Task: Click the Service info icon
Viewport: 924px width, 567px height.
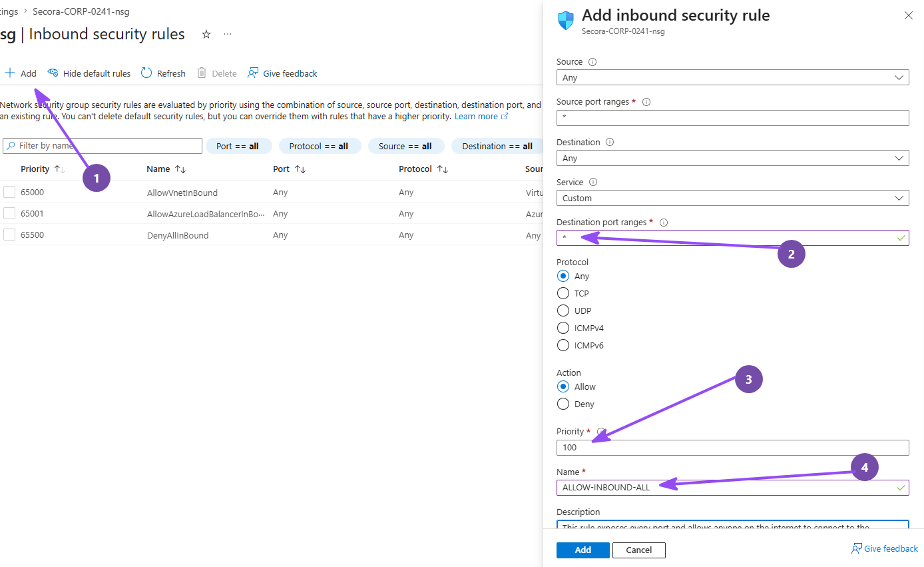Action: 593,183
